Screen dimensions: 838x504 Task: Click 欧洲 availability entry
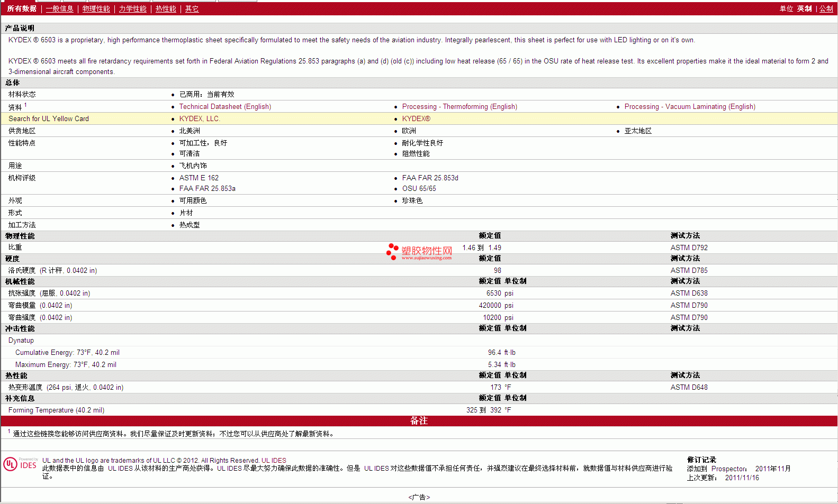[409, 131]
